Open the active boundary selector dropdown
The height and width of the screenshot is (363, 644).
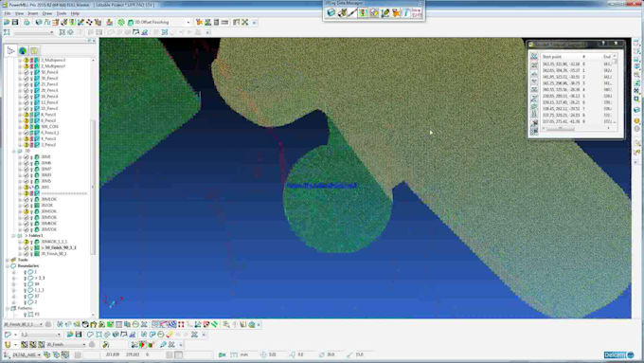pyautogui.click(x=59, y=335)
